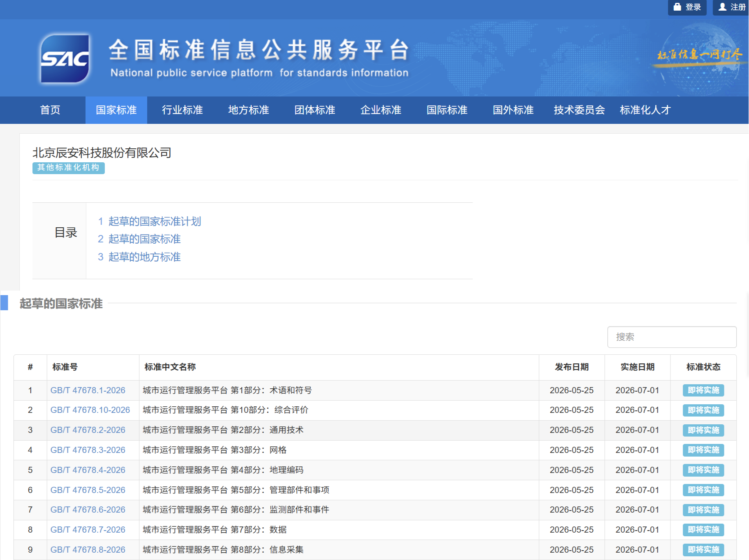Image resolution: width=749 pixels, height=560 pixels.
Task: Focus the 搜索 search field
Action: point(672,337)
